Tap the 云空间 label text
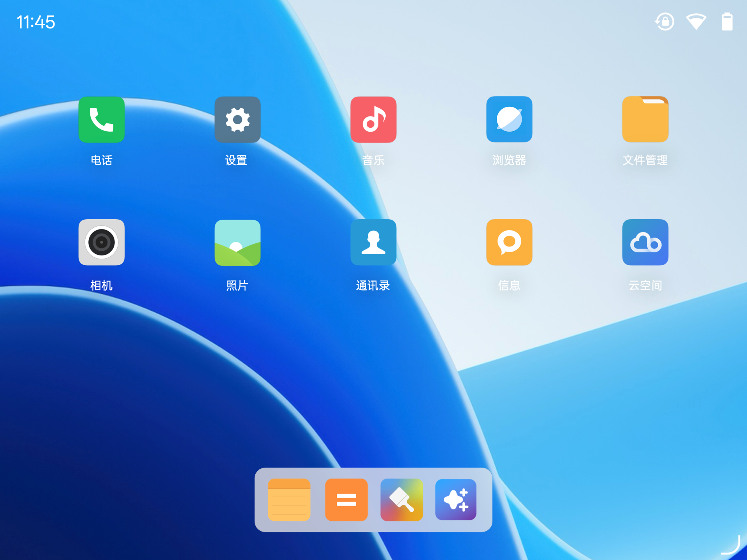This screenshot has width=747, height=560. tap(645, 285)
